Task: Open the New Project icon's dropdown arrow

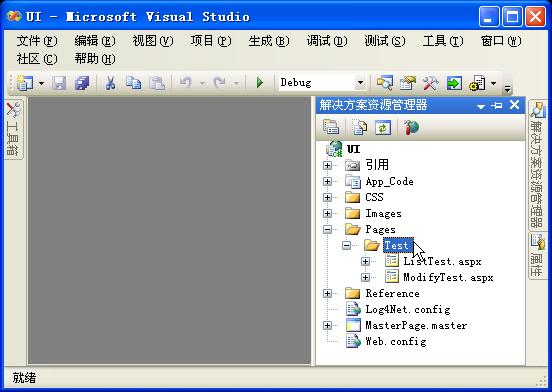Action: click(42, 83)
